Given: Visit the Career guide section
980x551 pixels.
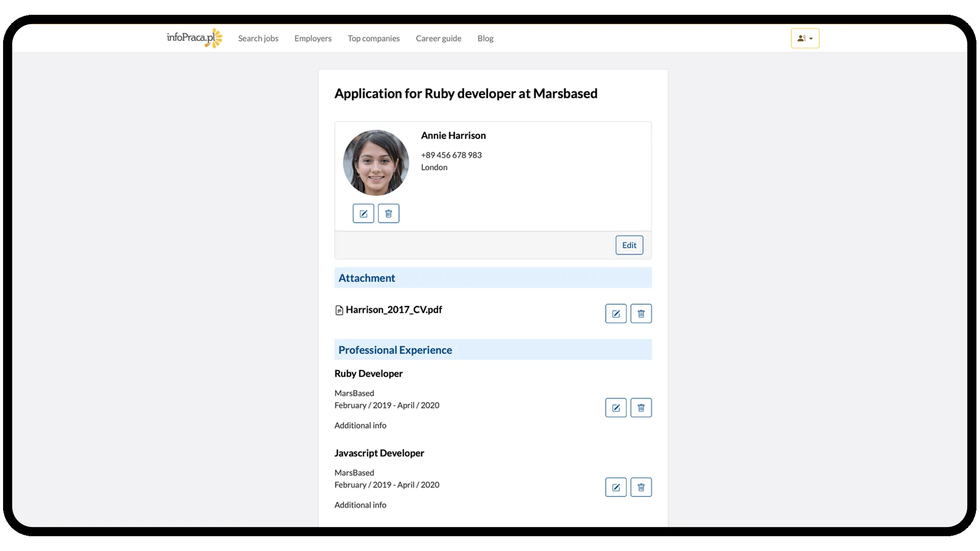Looking at the screenshot, I should point(438,38).
